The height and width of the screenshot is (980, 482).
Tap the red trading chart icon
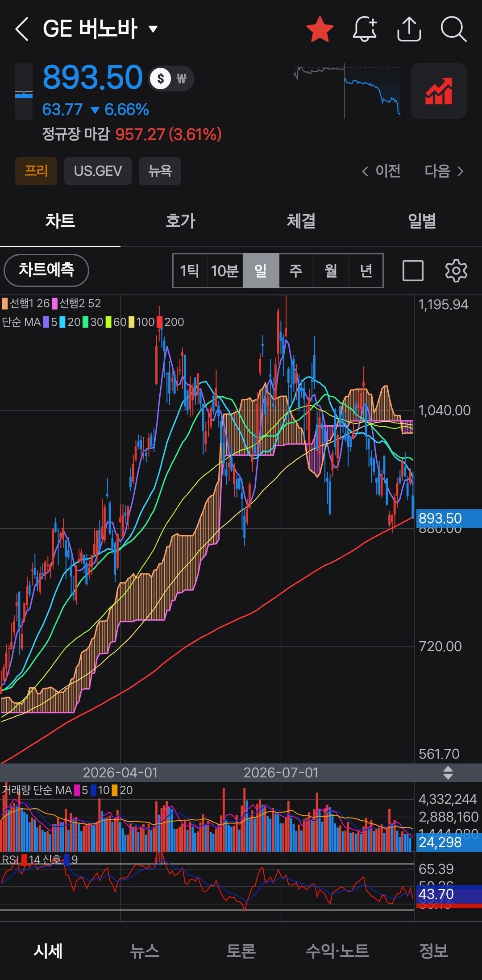tap(439, 91)
